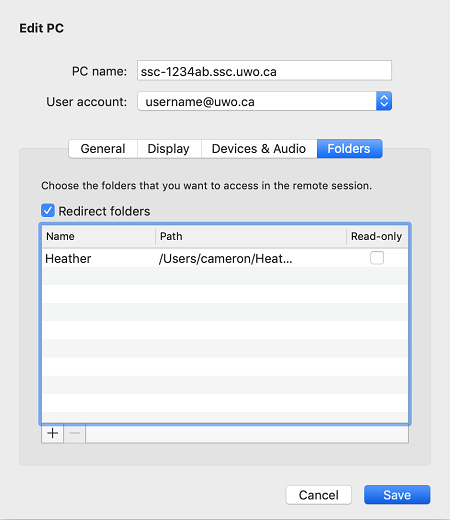Uncheck the Redirect folders checkbox
450x520 pixels.
pos(48,211)
